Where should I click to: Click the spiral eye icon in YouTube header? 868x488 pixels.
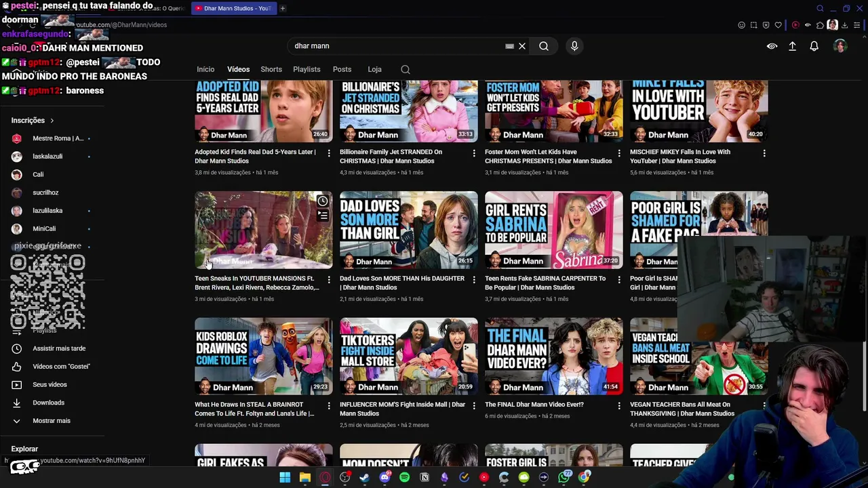point(772,46)
